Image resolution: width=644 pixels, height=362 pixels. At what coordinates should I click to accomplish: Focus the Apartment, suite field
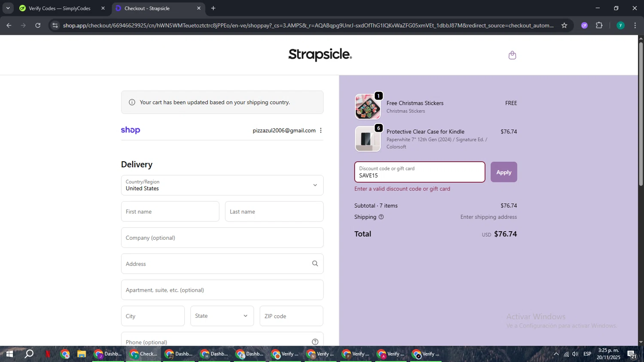pyautogui.click(x=222, y=290)
